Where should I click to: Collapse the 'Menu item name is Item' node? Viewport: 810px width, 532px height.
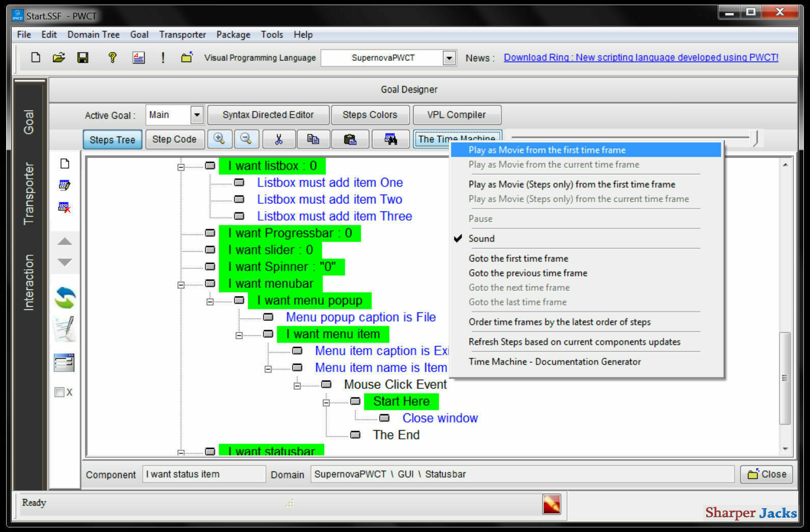(x=268, y=369)
